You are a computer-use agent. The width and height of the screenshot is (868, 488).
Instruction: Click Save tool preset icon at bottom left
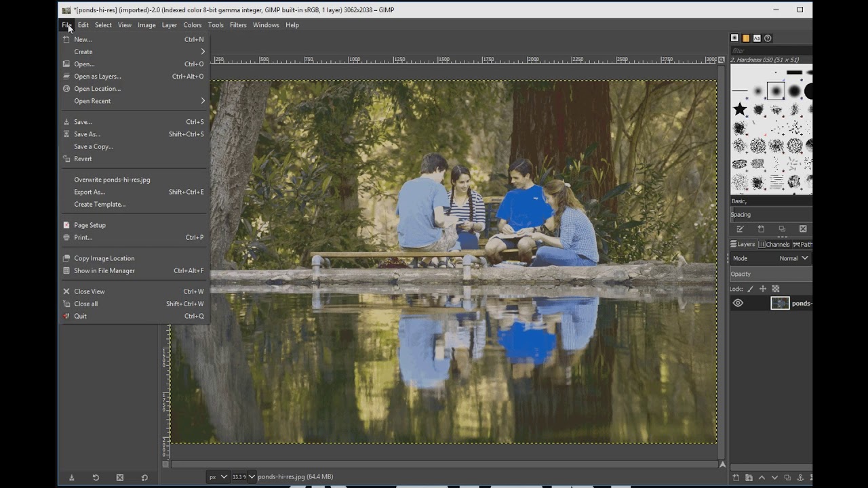click(x=71, y=477)
